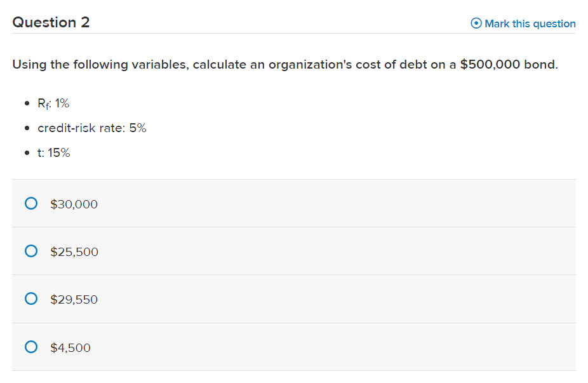Select the $4,500 radio button
The height and width of the screenshot is (383, 588).
(30, 347)
